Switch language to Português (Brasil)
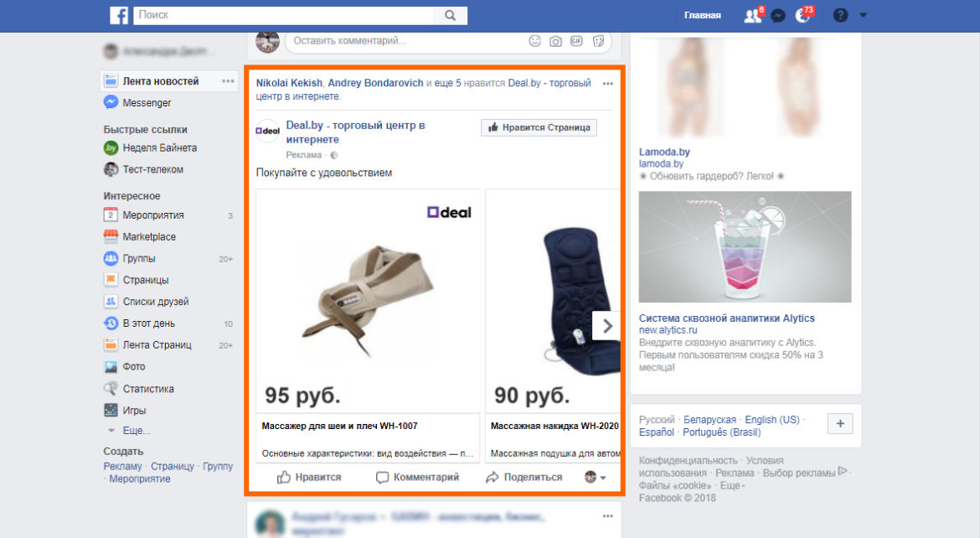 [722, 432]
